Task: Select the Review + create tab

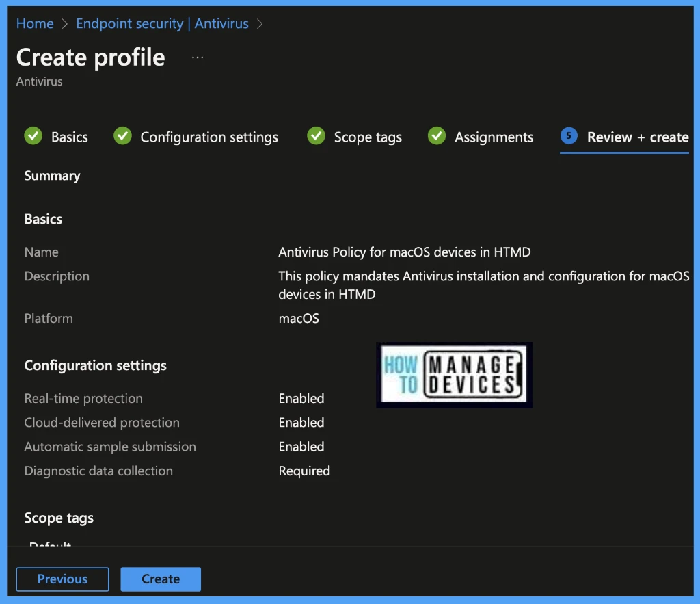Action: tap(625, 137)
